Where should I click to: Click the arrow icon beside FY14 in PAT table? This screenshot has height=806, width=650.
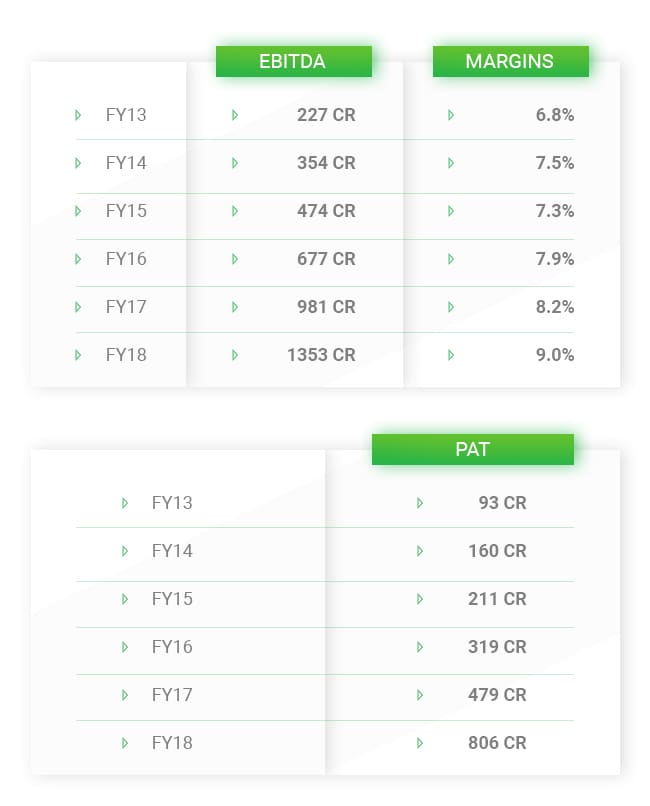(x=125, y=551)
